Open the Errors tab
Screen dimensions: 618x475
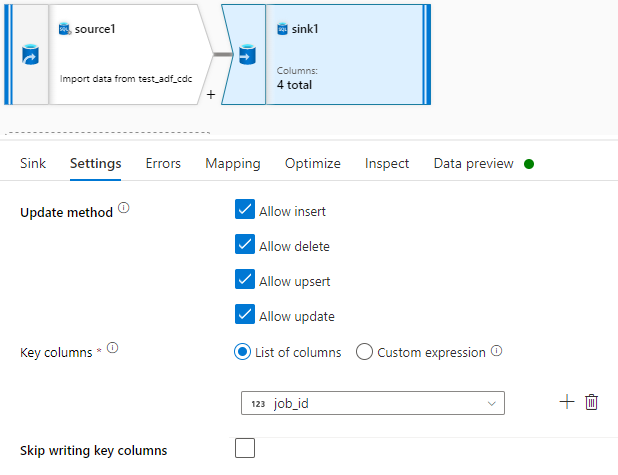(163, 163)
